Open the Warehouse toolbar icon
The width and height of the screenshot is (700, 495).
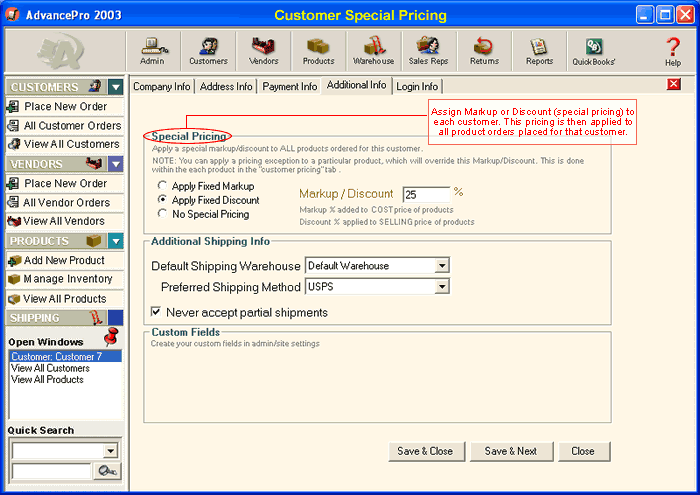(374, 51)
